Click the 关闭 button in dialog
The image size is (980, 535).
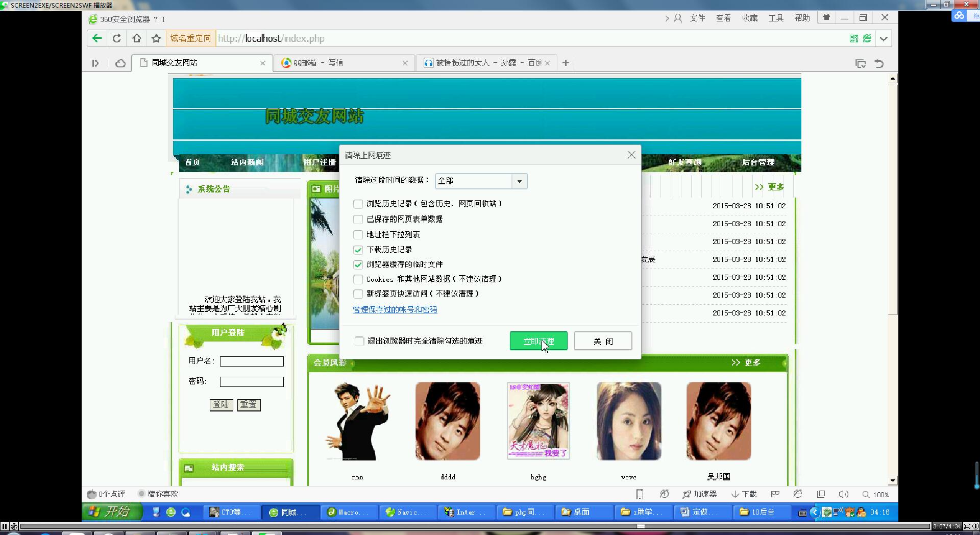pyautogui.click(x=603, y=341)
